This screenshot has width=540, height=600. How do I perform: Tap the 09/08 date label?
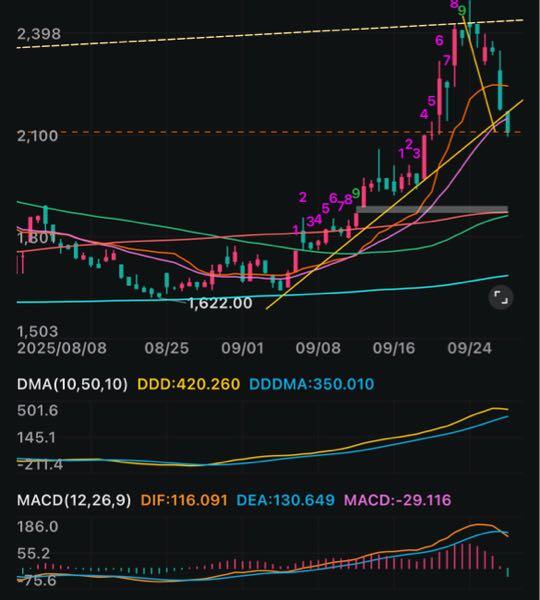coord(318,348)
